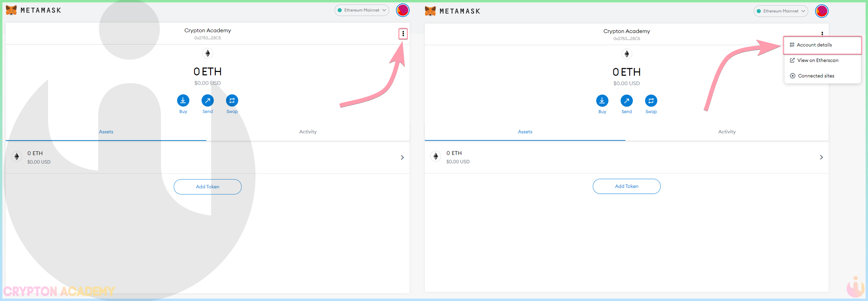Click the METAMASK wordmark in left window

tap(41, 10)
